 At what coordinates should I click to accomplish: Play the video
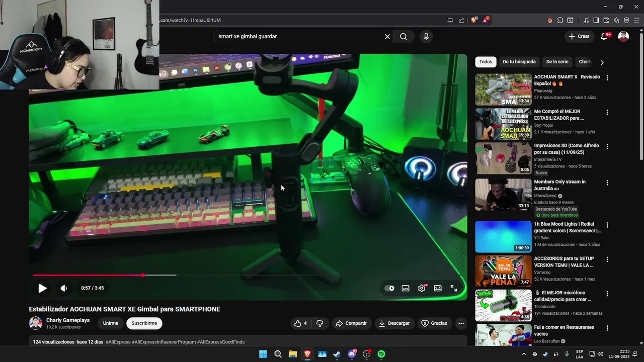point(43,288)
